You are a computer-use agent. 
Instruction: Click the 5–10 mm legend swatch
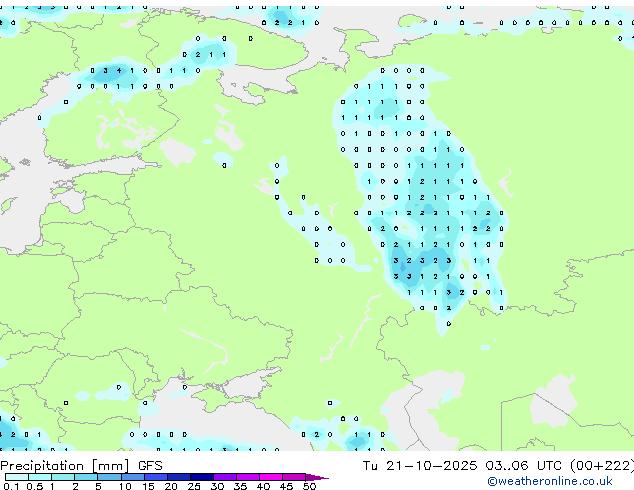[x=109, y=477]
